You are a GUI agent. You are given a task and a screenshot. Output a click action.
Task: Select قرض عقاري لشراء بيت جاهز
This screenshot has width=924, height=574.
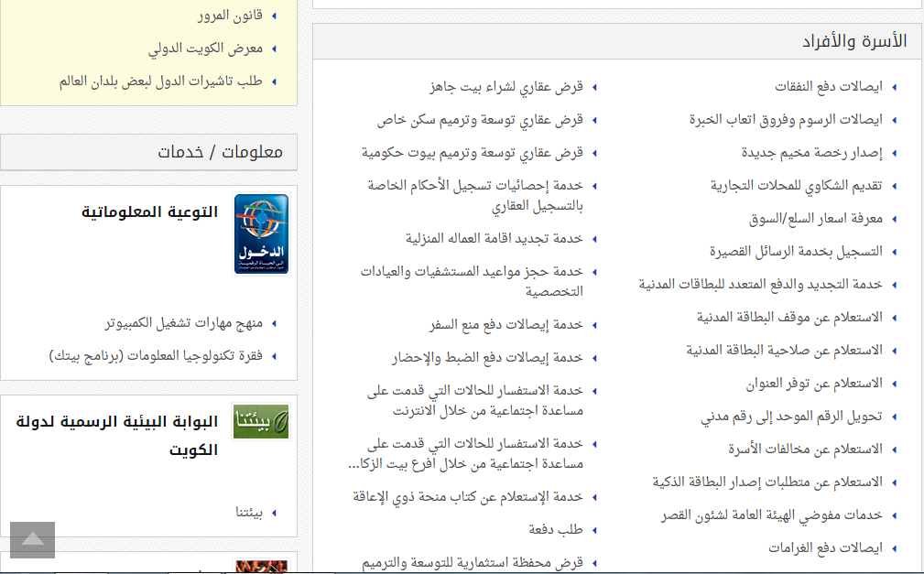pos(506,87)
